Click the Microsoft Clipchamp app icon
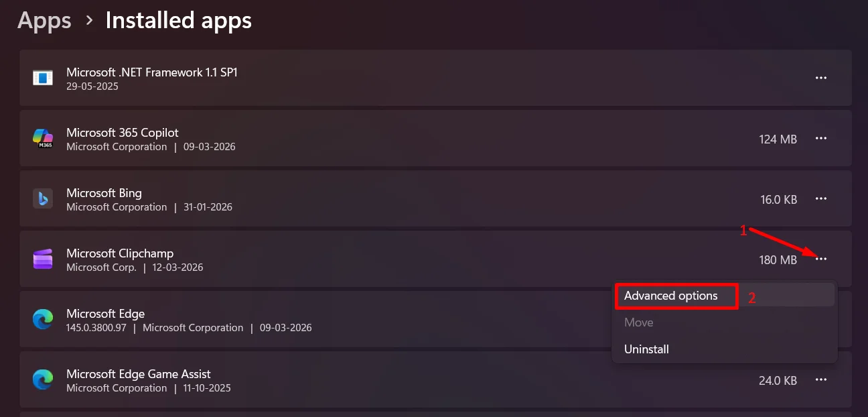Screen dimensions: 868x417 tap(43, 259)
